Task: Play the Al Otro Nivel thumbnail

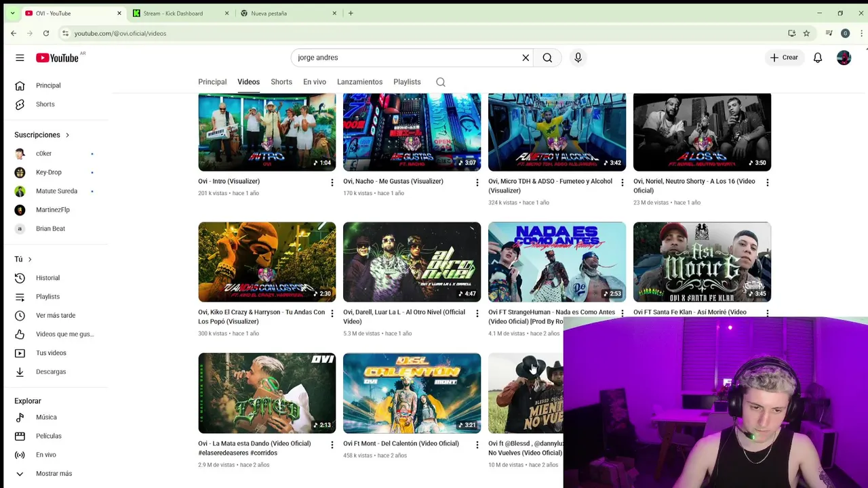Action: pyautogui.click(x=412, y=262)
